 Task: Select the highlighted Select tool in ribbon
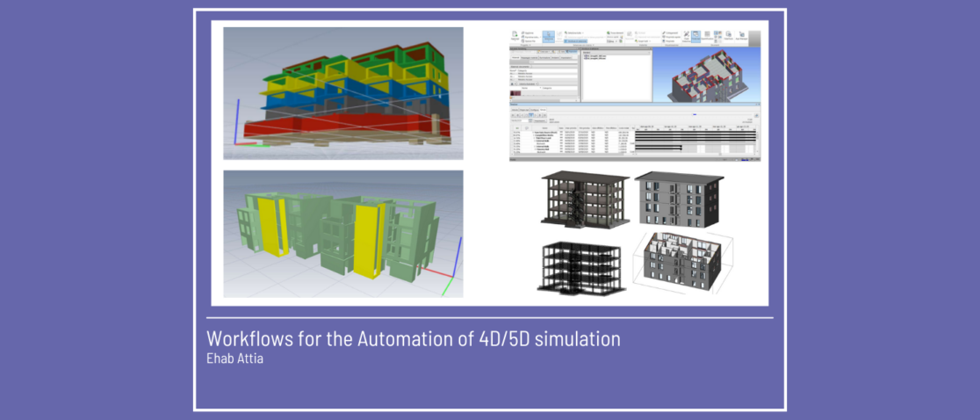549,36
